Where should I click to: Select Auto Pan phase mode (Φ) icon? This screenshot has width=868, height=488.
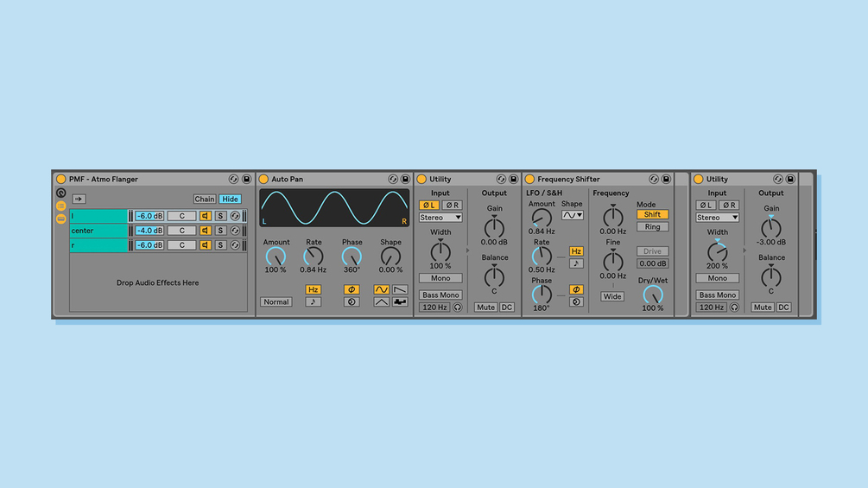[x=352, y=289]
